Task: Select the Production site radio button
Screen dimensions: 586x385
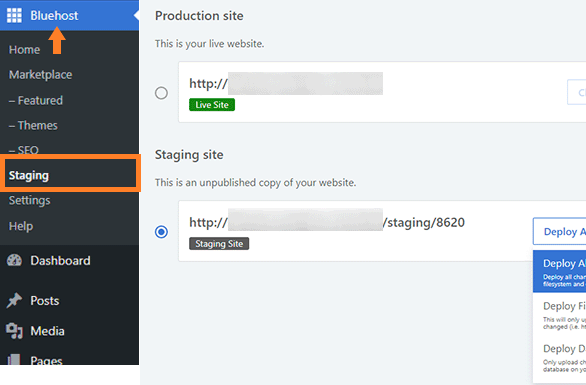Action: (x=161, y=93)
